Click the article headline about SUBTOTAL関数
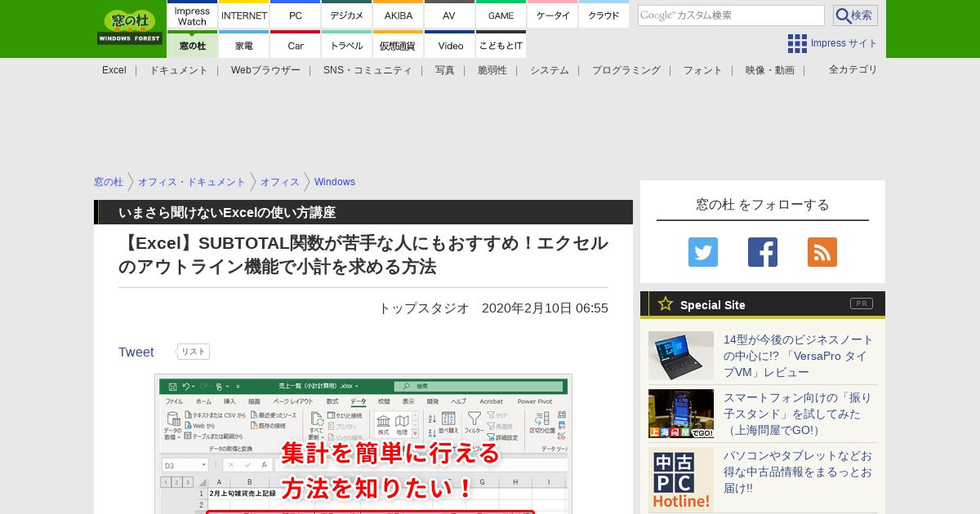The width and height of the screenshot is (980, 514). (x=363, y=255)
